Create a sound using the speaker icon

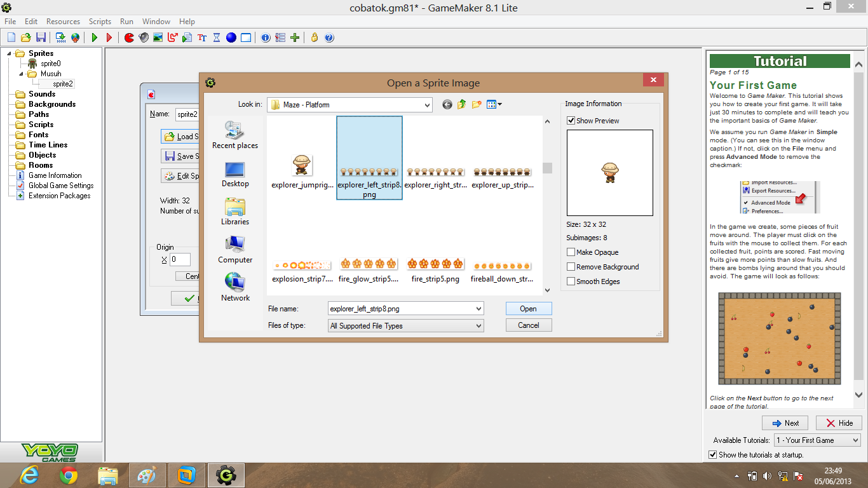click(x=144, y=37)
